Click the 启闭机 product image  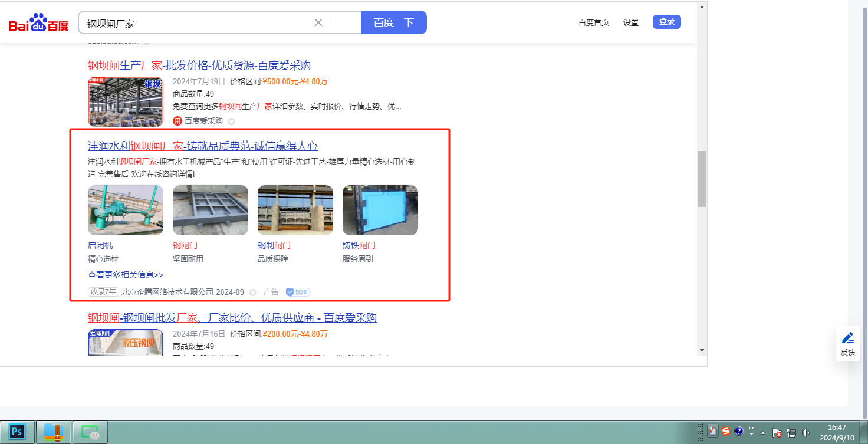(x=126, y=210)
